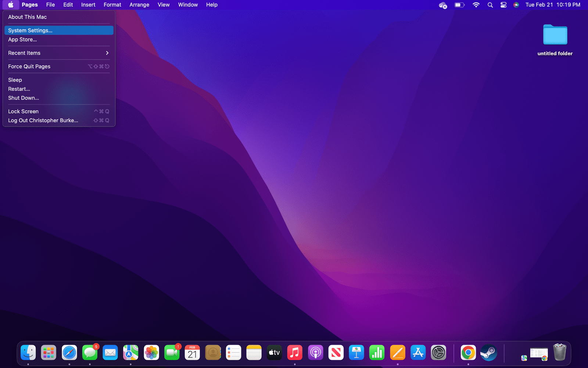
Task: Open Safari from the Dock
Action: point(69,352)
